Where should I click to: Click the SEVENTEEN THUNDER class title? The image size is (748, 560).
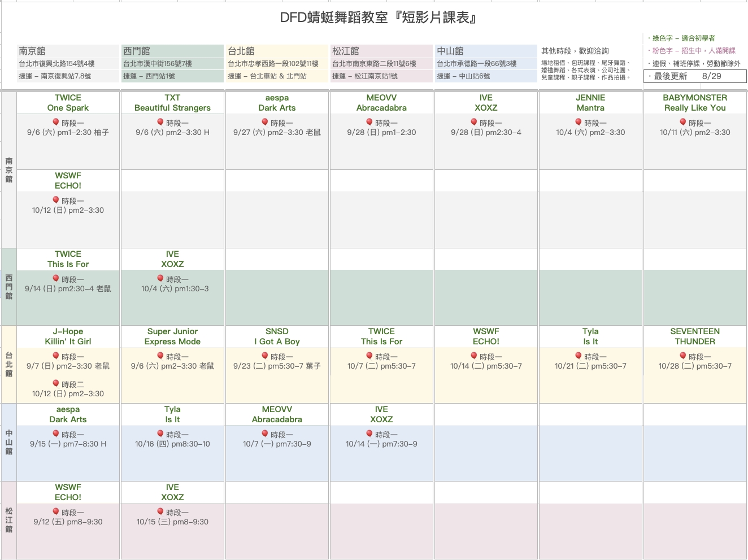695,336
